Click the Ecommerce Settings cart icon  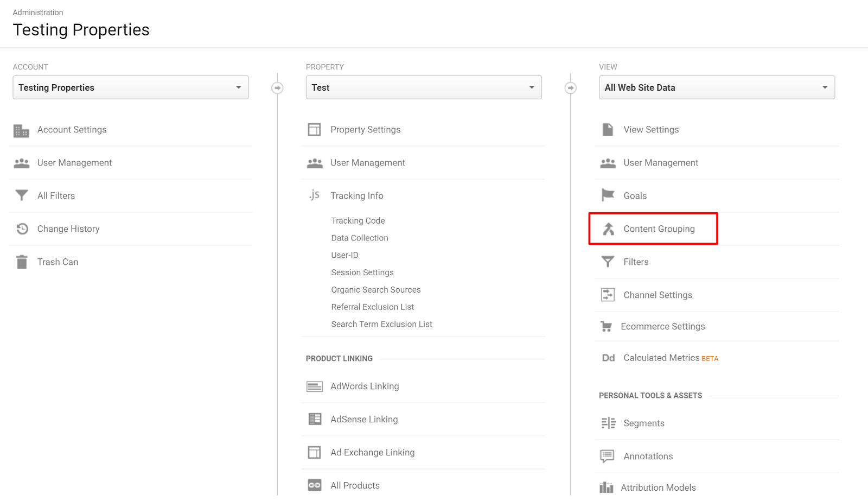click(x=607, y=326)
